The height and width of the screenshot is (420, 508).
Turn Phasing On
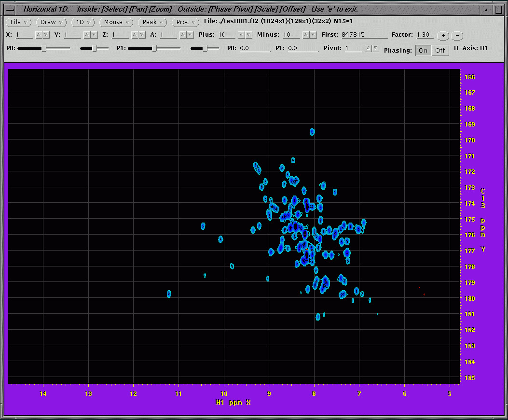[423, 51]
